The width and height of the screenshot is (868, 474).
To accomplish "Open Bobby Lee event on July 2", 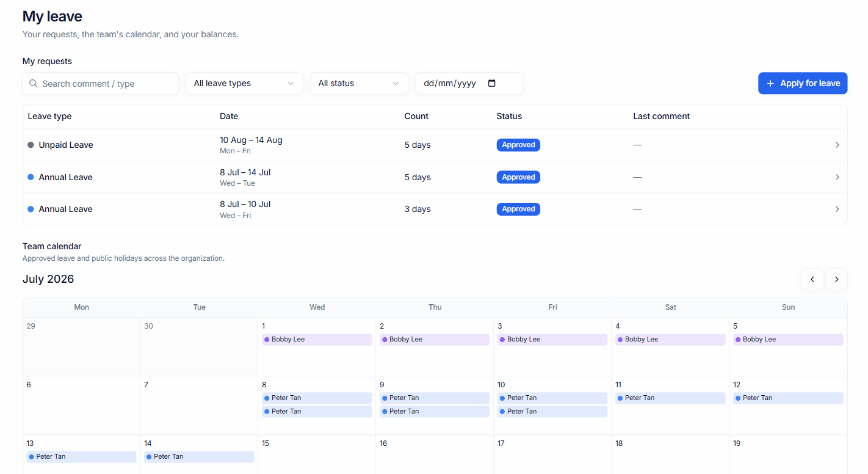I will click(x=435, y=339).
